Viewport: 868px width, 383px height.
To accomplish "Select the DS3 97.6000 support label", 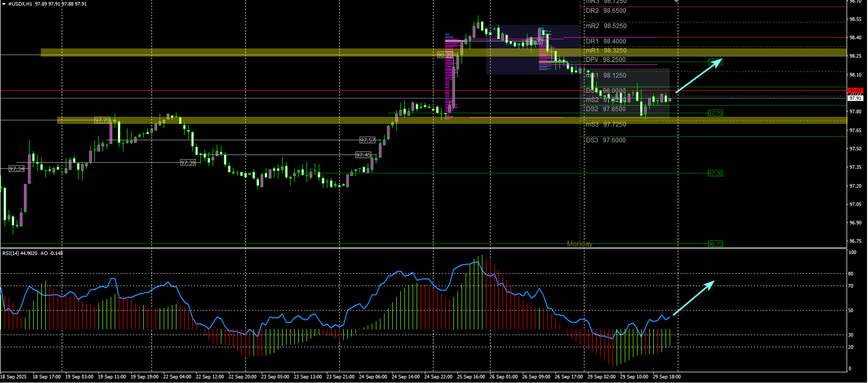I will coord(605,140).
